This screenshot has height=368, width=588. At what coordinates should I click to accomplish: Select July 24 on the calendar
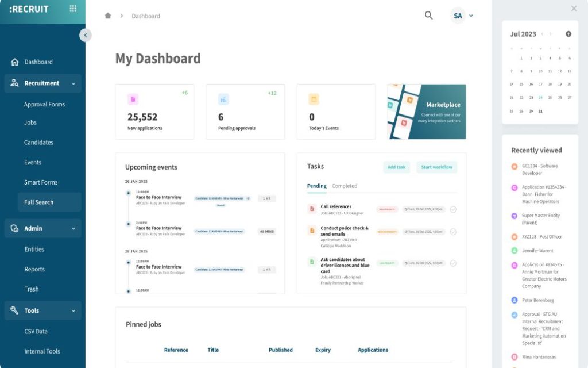(540, 98)
